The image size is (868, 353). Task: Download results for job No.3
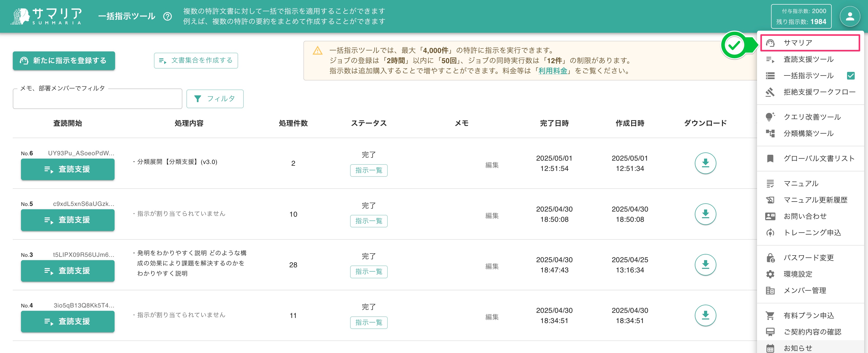(x=705, y=265)
